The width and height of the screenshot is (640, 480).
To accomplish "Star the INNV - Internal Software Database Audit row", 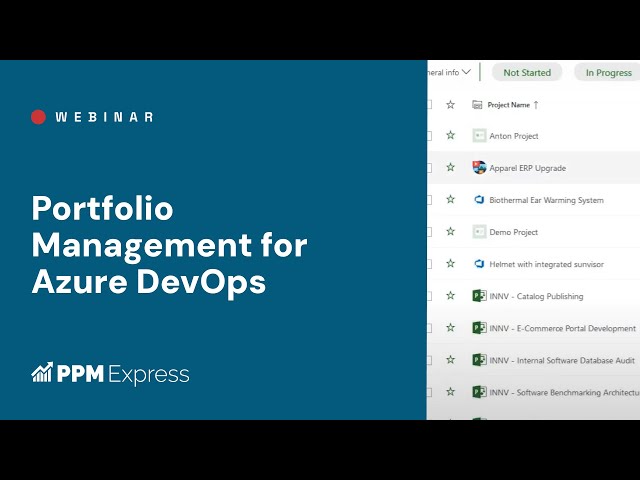I will coord(450,360).
